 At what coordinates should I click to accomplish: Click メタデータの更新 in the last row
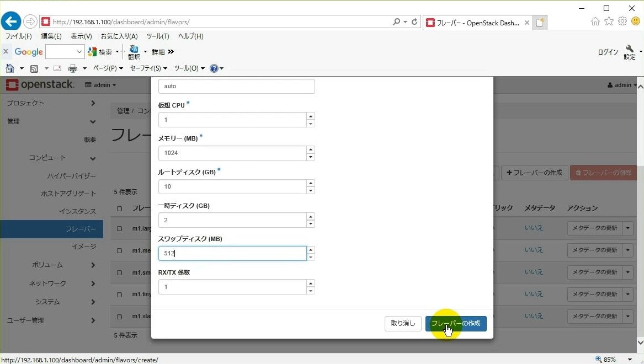coord(595,317)
